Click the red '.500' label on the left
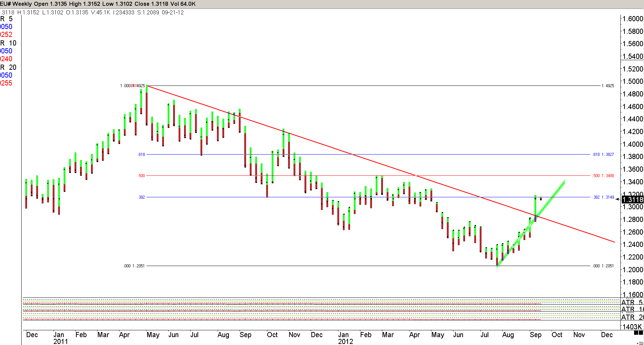644x345 pixels. click(141, 176)
